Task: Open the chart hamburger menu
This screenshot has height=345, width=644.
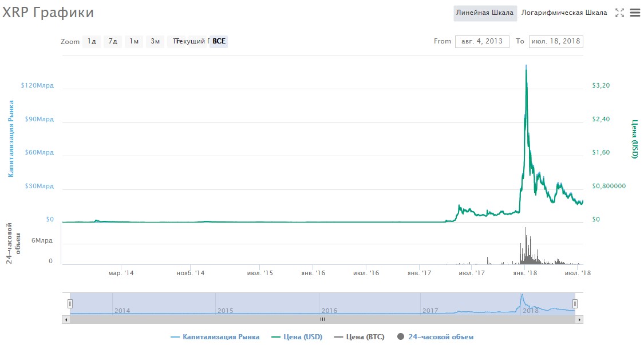Action: coord(634,13)
